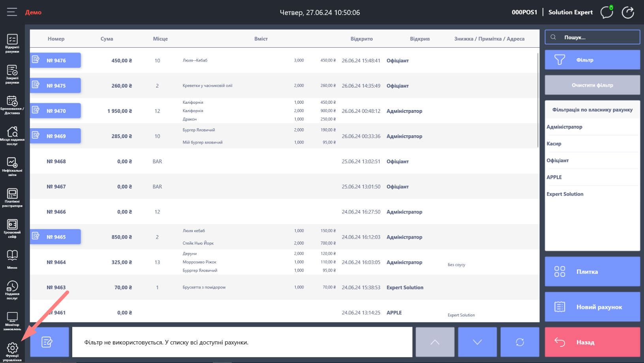Open the hamburger menu icon
The image size is (644, 363).
12,12
